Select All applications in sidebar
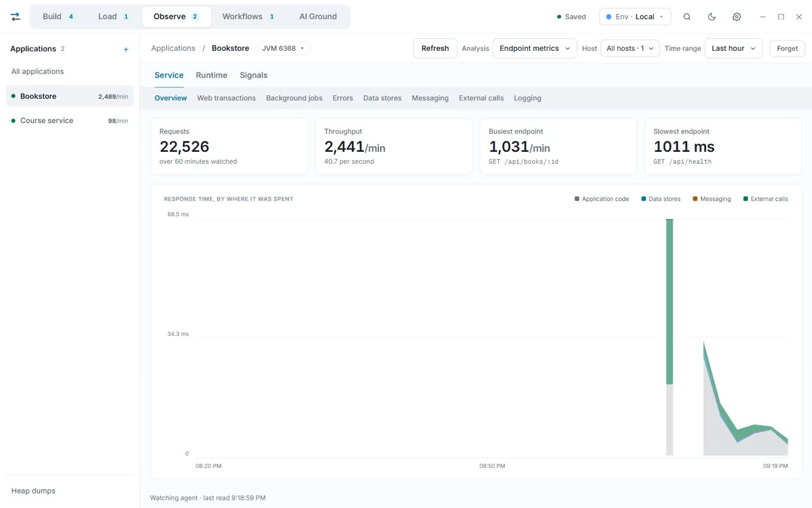812x508 pixels. pos(70,72)
